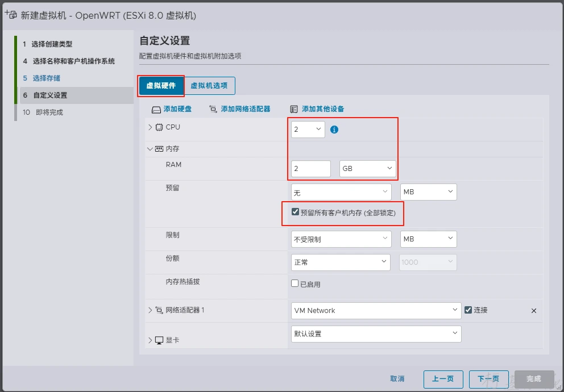Screen dimensions: 564x392
Task: Click the video card monitor icon
Action: (159, 340)
